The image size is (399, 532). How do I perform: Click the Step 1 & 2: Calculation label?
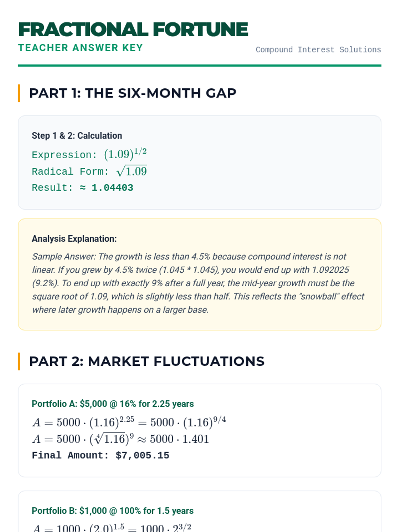pyautogui.click(x=77, y=136)
